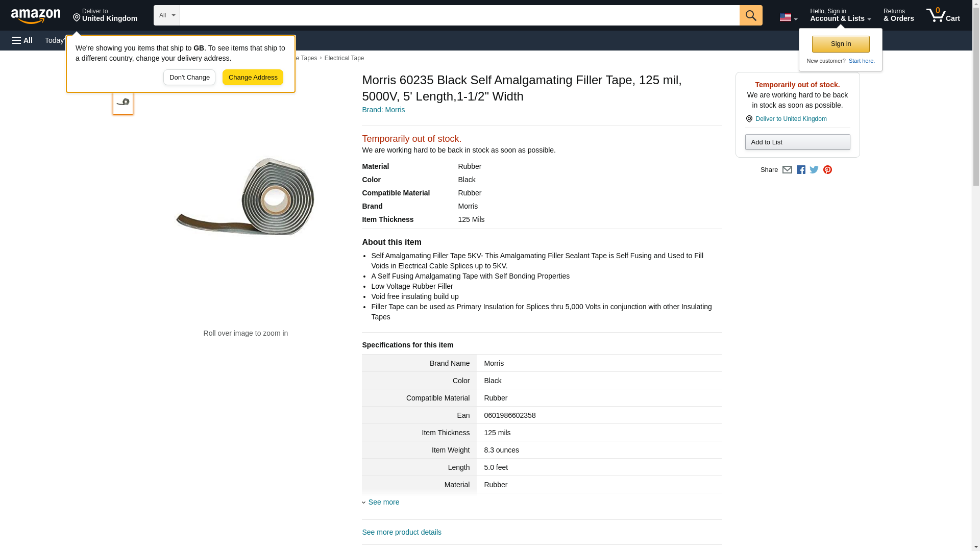Open the All hamburger menu
Image resolution: width=980 pixels, height=551 pixels.
[x=22, y=40]
